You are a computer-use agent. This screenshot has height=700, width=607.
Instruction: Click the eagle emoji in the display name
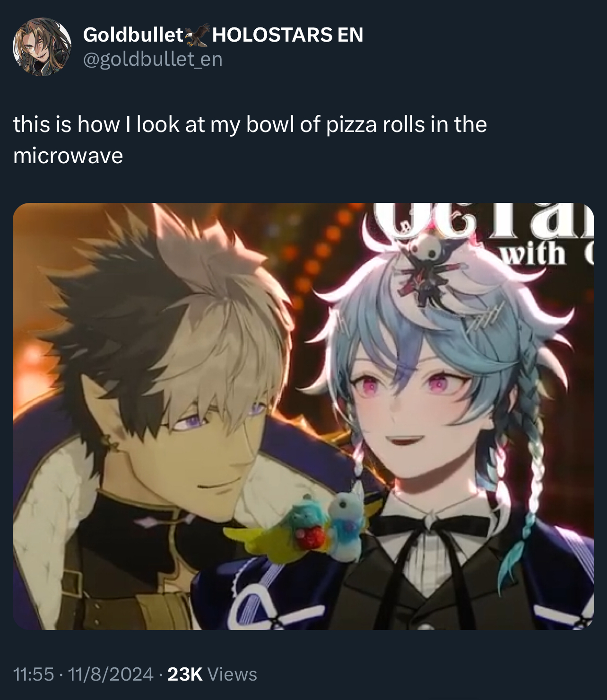(x=196, y=35)
